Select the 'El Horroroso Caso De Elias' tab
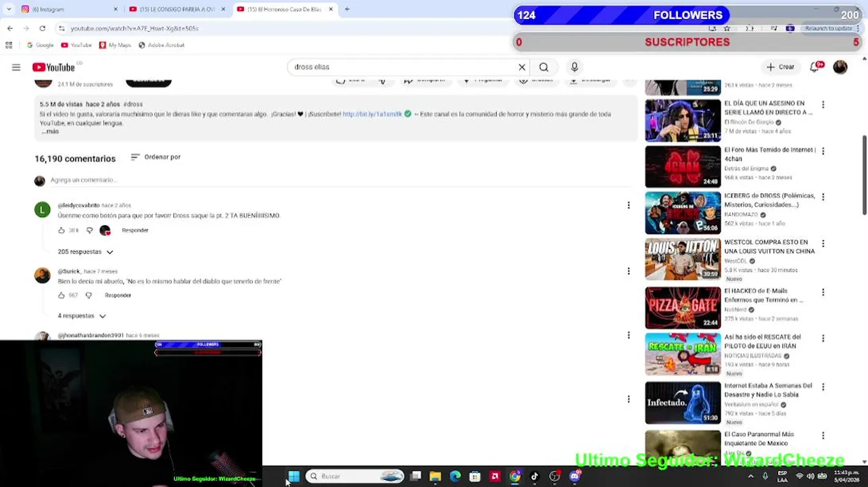 [x=285, y=9]
